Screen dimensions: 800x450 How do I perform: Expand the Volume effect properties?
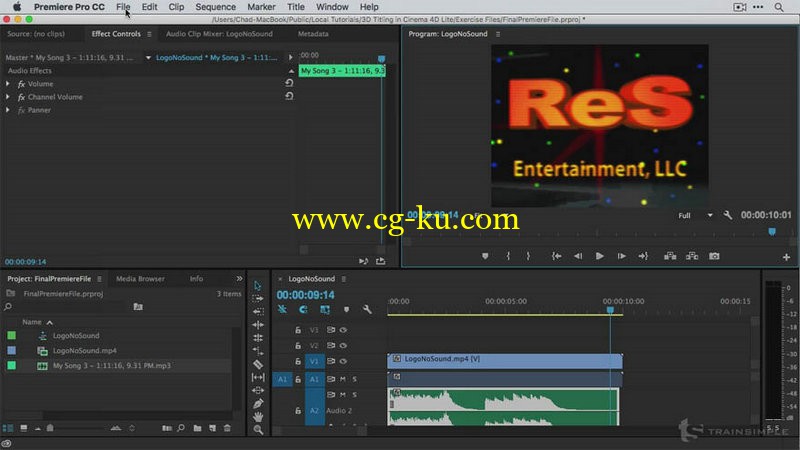[8, 83]
